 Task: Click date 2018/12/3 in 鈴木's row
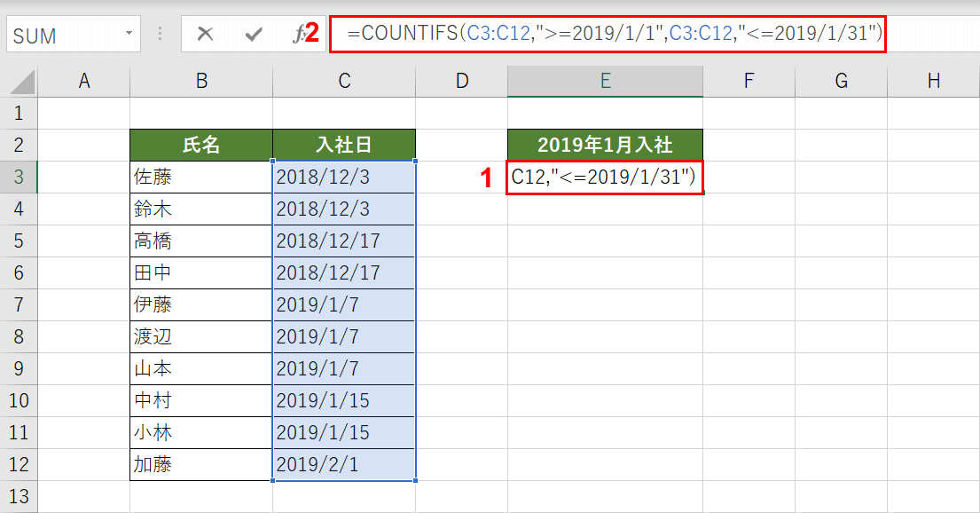point(344,209)
